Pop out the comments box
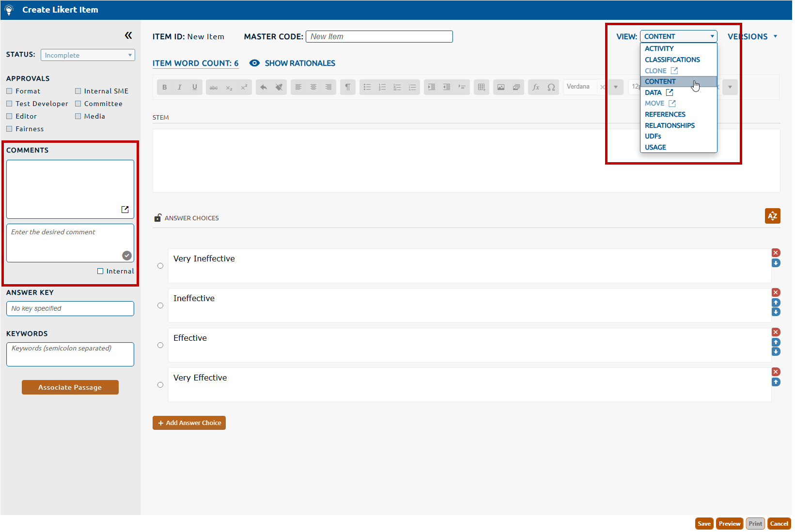795x532 pixels. [125, 210]
